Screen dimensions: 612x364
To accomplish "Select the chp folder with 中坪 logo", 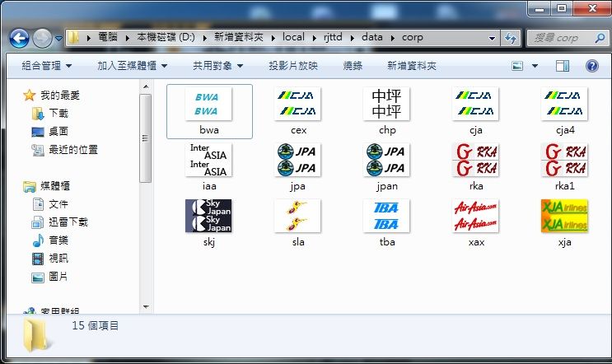I will (x=387, y=104).
